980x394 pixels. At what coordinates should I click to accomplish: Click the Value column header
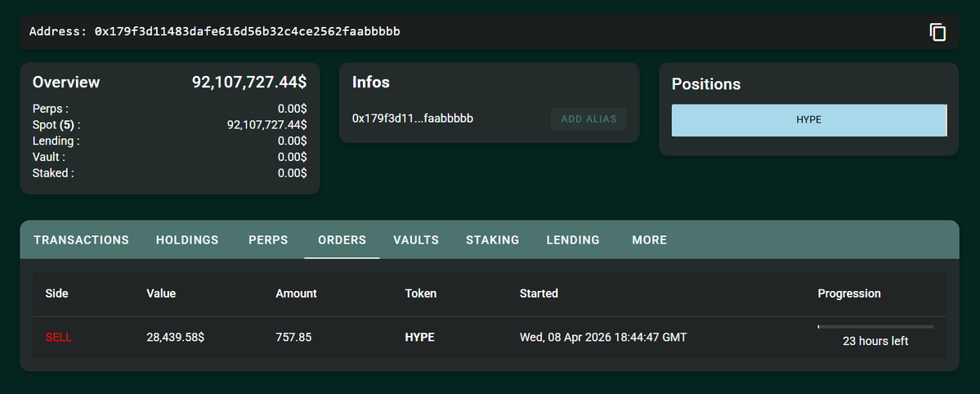click(x=161, y=293)
